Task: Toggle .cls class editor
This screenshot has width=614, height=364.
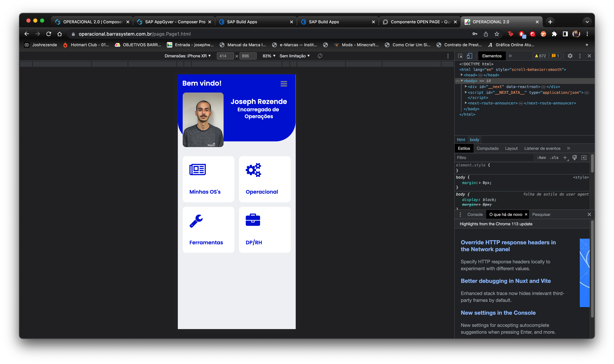Action: point(554,158)
